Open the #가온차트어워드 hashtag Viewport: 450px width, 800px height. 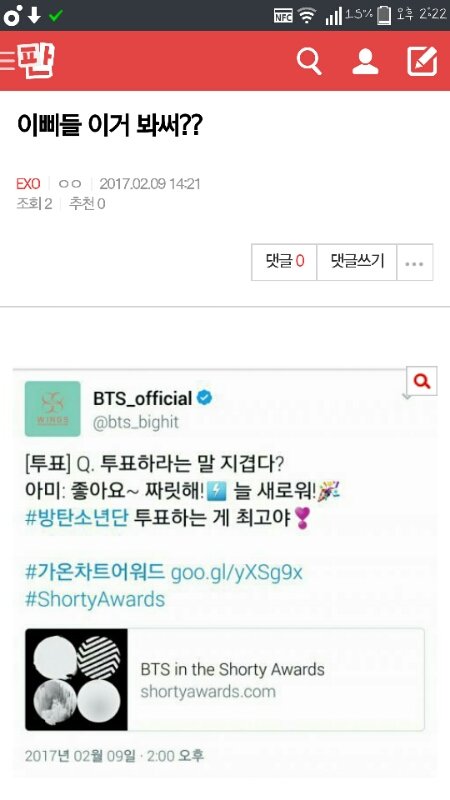tap(95, 572)
